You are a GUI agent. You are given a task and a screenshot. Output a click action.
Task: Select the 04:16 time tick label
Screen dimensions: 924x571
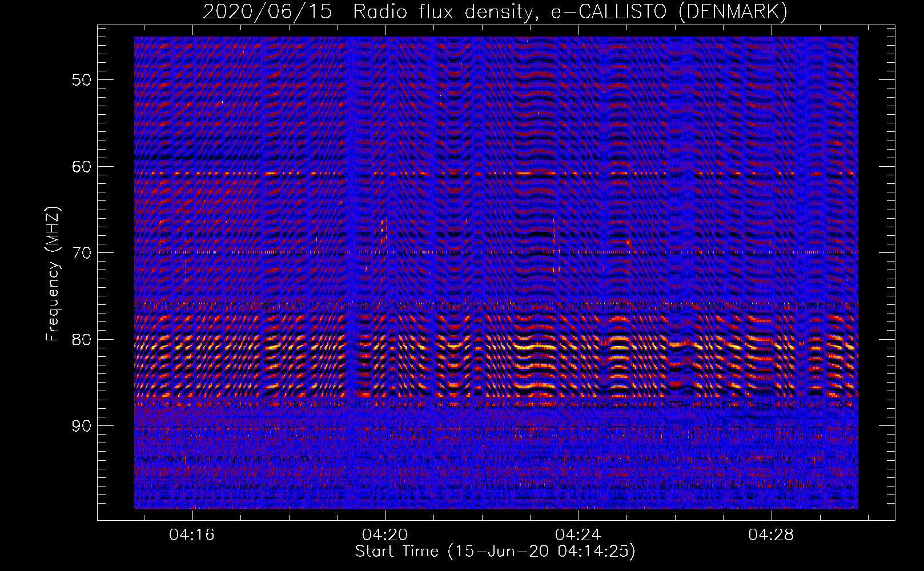(x=192, y=535)
